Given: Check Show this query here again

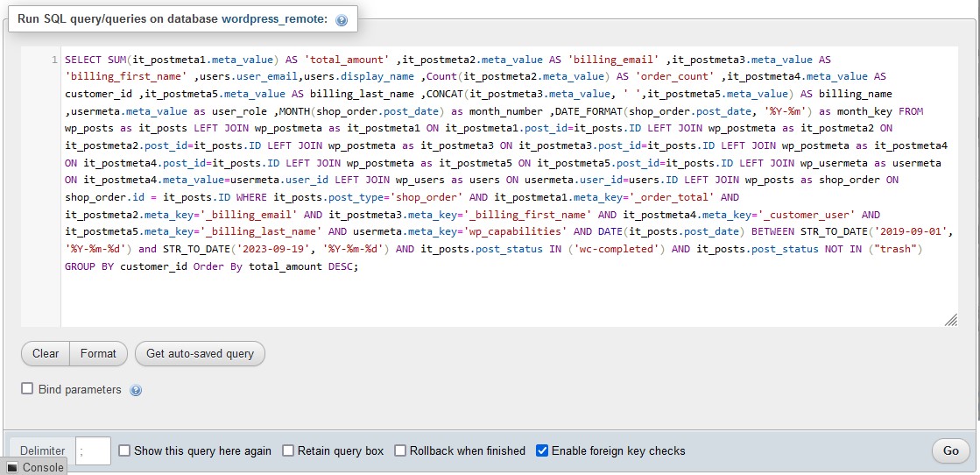Looking at the screenshot, I should click(x=124, y=450).
